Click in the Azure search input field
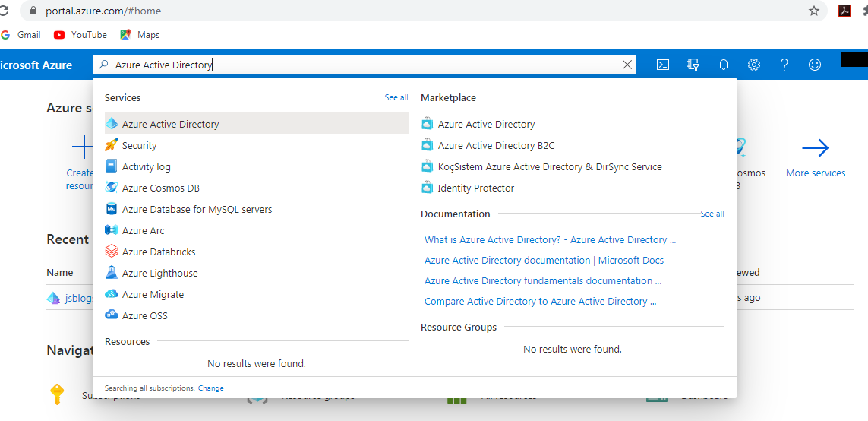Screen dimensions: 868x421 pyautogui.click(x=365, y=65)
